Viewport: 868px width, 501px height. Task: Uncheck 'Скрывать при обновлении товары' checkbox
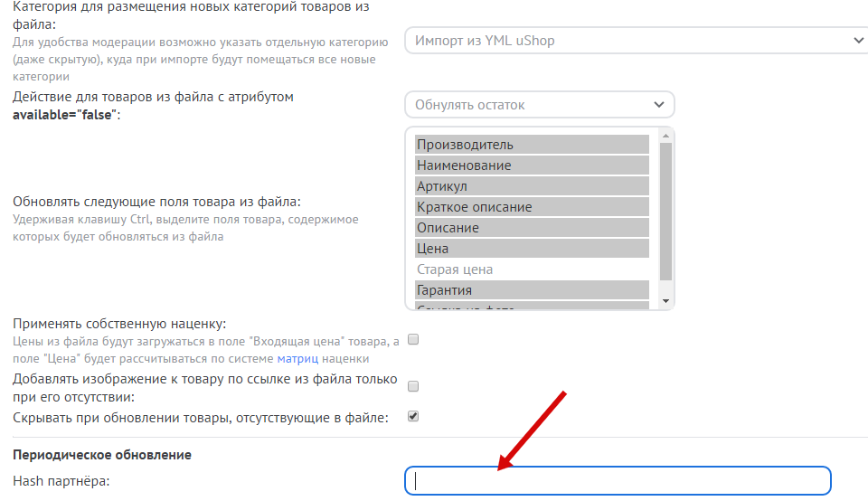(413, 417)
